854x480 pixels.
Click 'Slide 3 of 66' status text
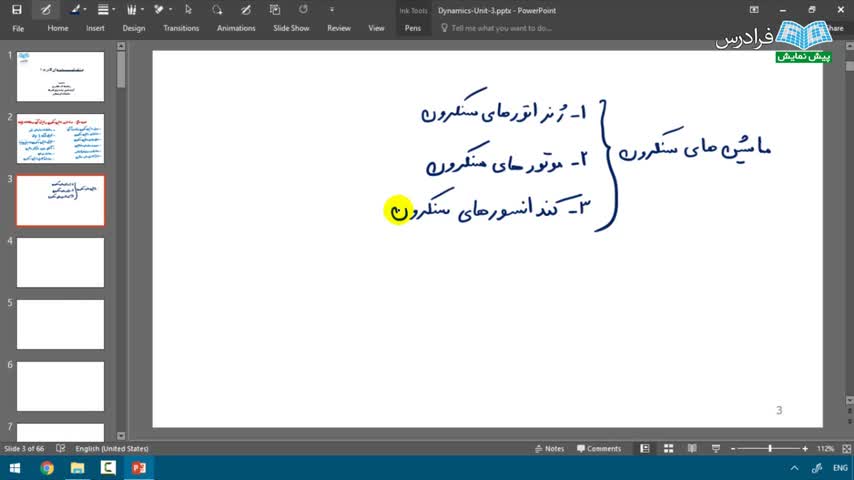pos(24,448)
